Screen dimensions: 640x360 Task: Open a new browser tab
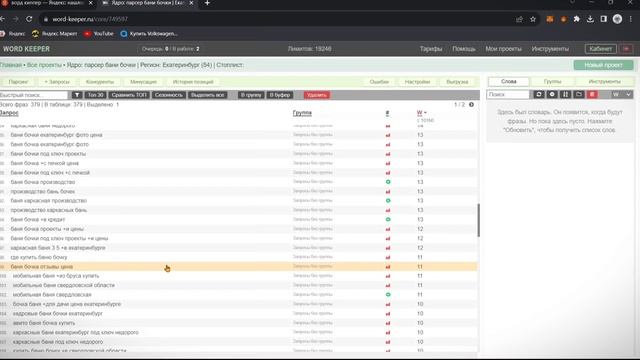[207, 3]
